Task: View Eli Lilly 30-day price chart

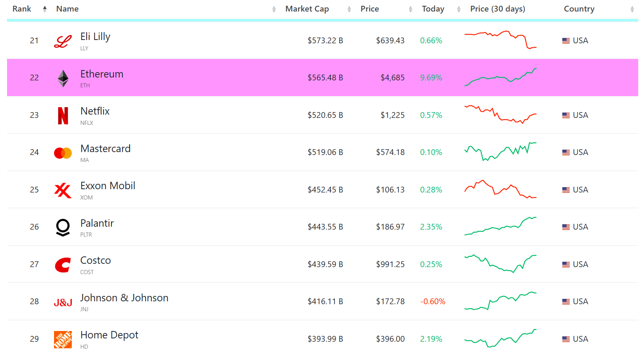Action: point(500,40)
